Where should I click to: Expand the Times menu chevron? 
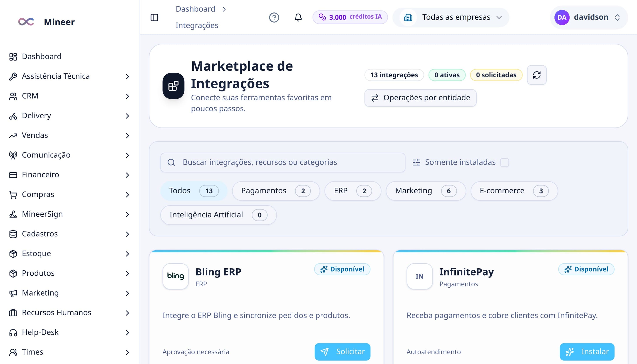(127, 352)
